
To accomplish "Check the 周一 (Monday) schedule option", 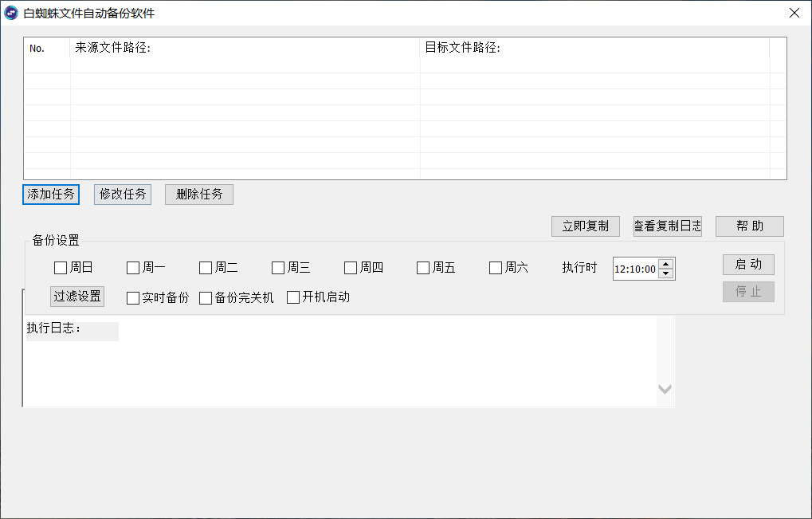I will [x=132, y=268].
